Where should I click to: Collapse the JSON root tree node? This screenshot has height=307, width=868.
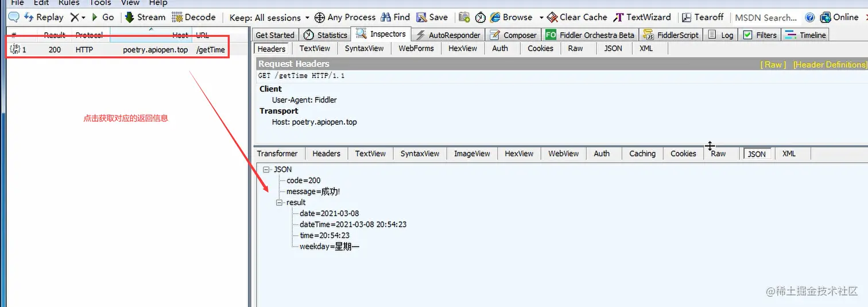pyautogui.click(x=266, y=170)
